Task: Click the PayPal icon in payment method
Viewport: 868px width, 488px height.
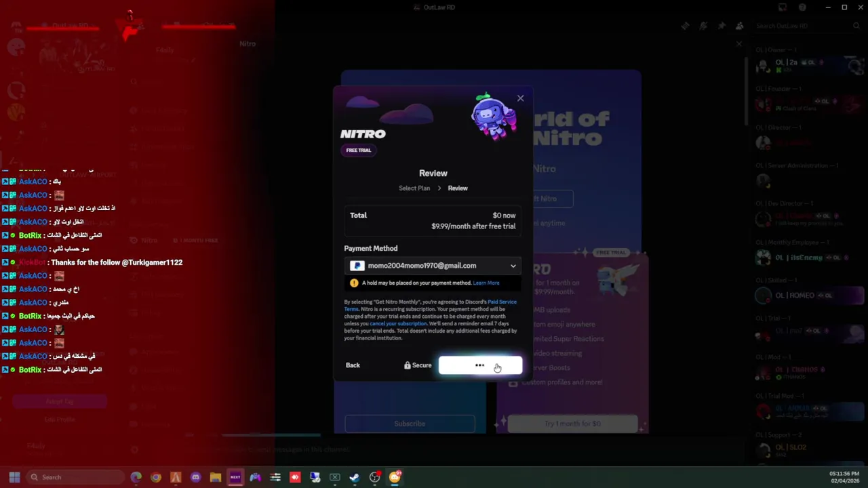Action: click(357, 266)
